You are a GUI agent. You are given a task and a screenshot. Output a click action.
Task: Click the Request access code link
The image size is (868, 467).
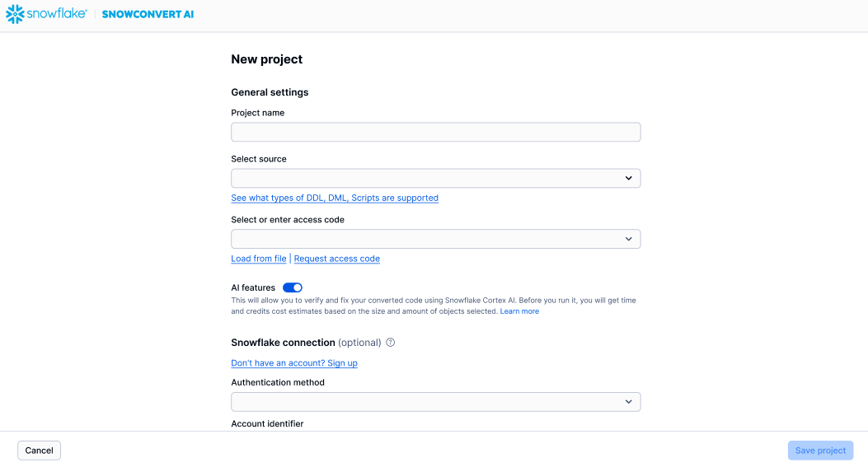pos(337,259)
